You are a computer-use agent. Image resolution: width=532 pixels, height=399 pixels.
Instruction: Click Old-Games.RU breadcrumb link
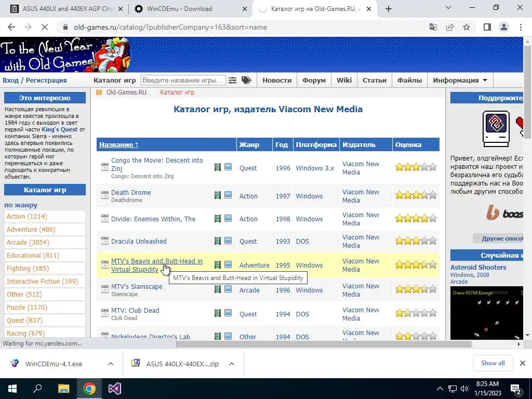[126, 92]
